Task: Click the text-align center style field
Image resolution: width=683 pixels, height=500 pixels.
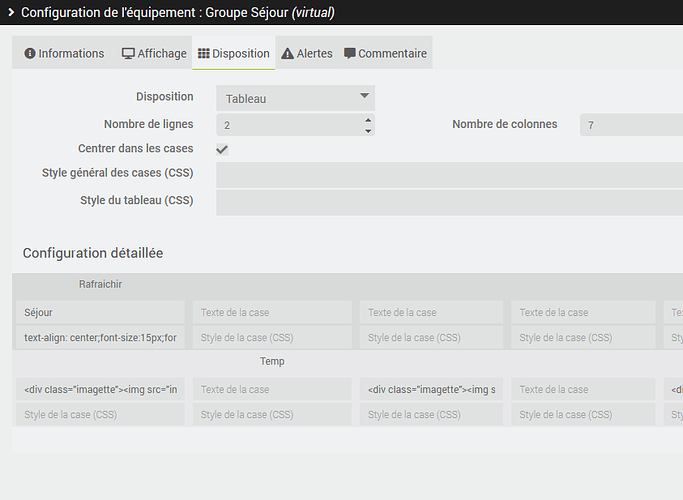Action: [100, 338]
